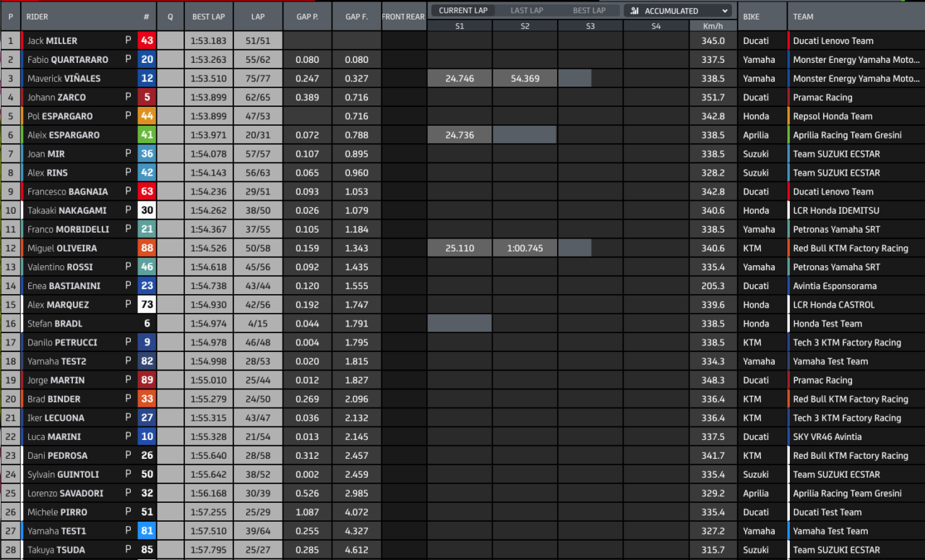Screen dimensions: 925x560
Task: Click the P pit indicator for Jack Miller
Action: [x=128, y=40]
